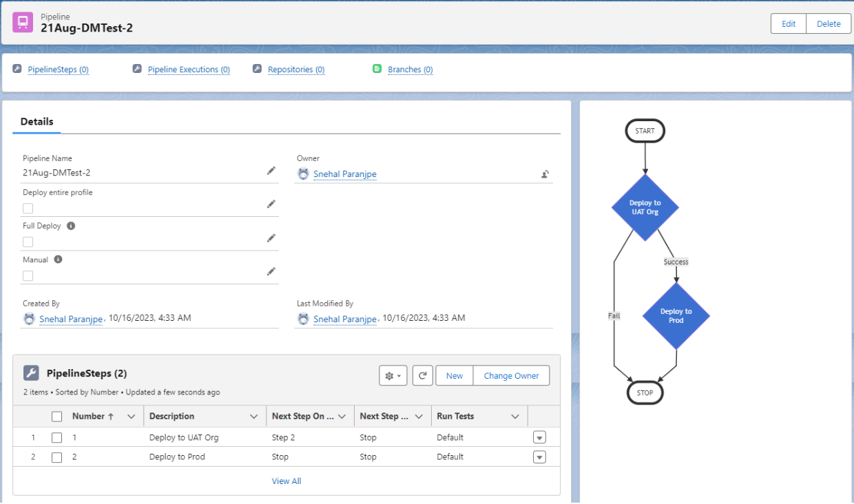Click the Change Owner button
Image resolution: width=854 pixels, height=504 pixels.
tap(512, 376)
